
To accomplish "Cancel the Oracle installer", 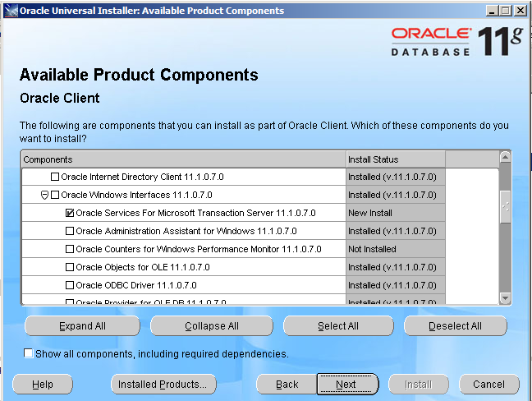I will tap(489, 385).
